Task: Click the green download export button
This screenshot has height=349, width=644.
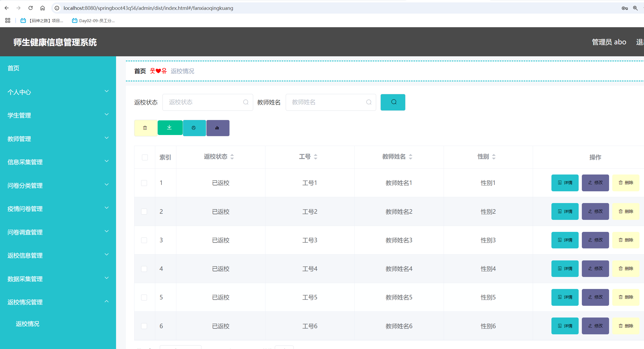Action: [170, 128]
